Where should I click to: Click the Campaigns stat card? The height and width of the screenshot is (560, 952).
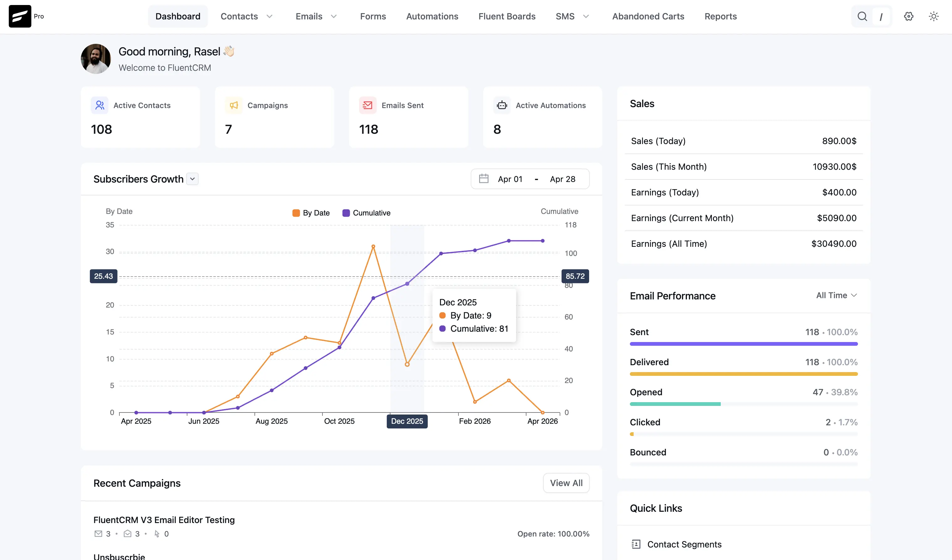tap(274, 117)
